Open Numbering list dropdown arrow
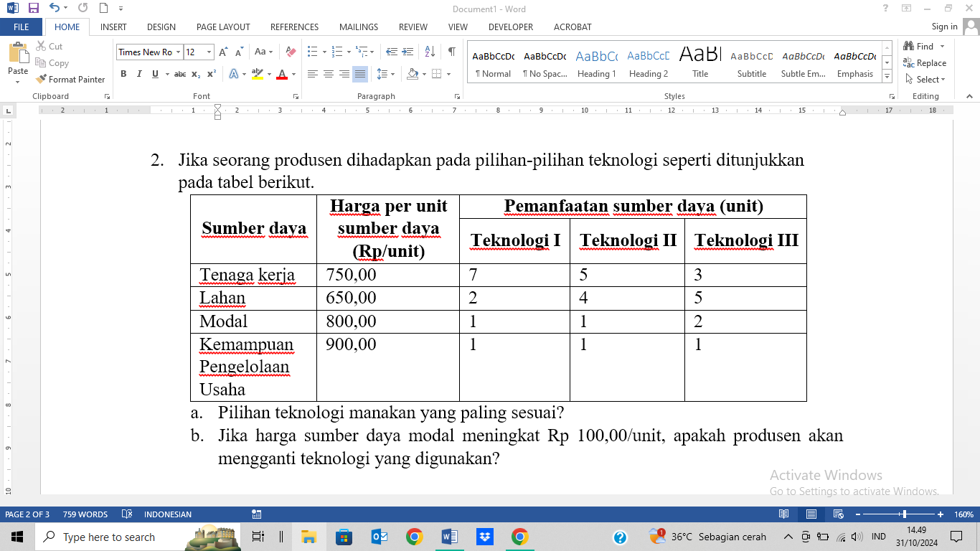 pyautogui.click(x=349, y=52)
